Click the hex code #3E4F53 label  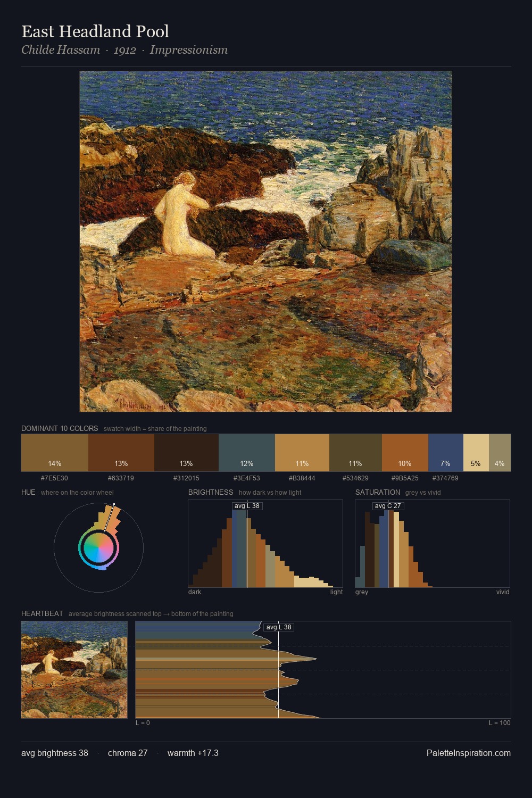(x=247, y=478)
